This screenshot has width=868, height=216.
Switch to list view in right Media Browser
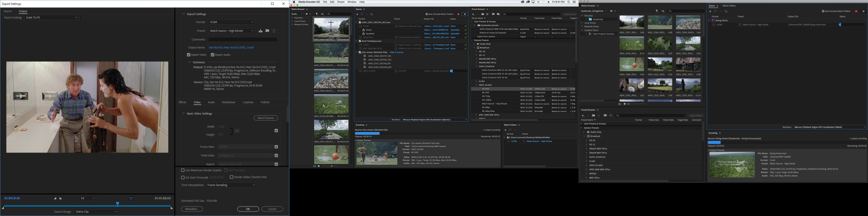click(621, 104)
